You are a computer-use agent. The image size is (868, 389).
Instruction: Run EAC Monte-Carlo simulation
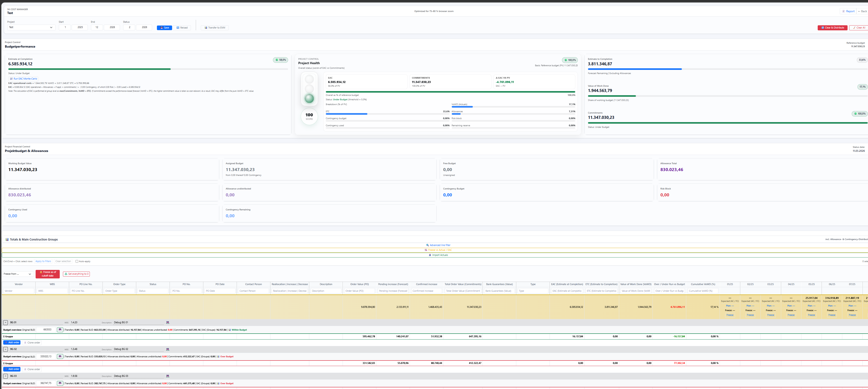click(23, 79)
